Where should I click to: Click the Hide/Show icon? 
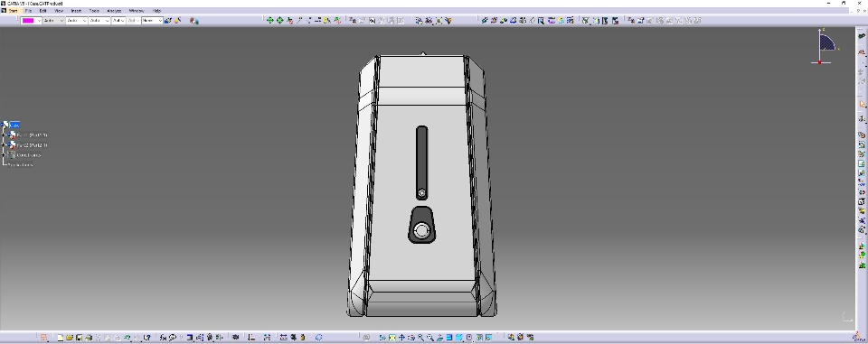point(479,338)
